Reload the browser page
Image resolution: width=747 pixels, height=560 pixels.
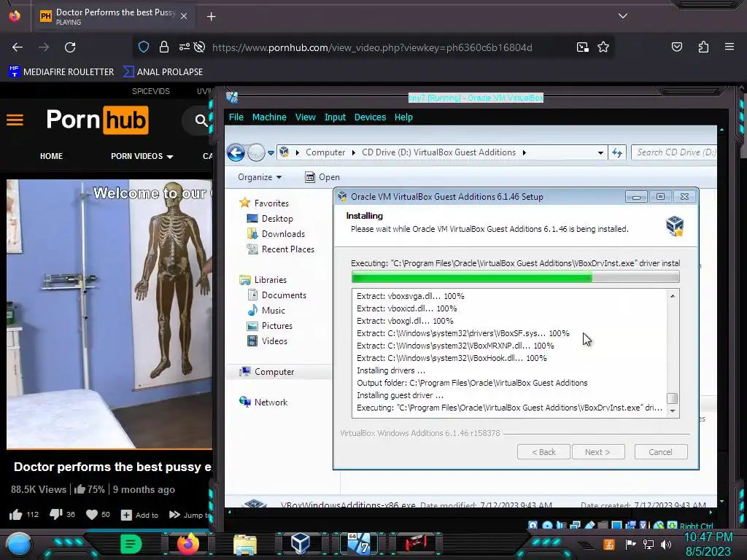coord(70,47)
